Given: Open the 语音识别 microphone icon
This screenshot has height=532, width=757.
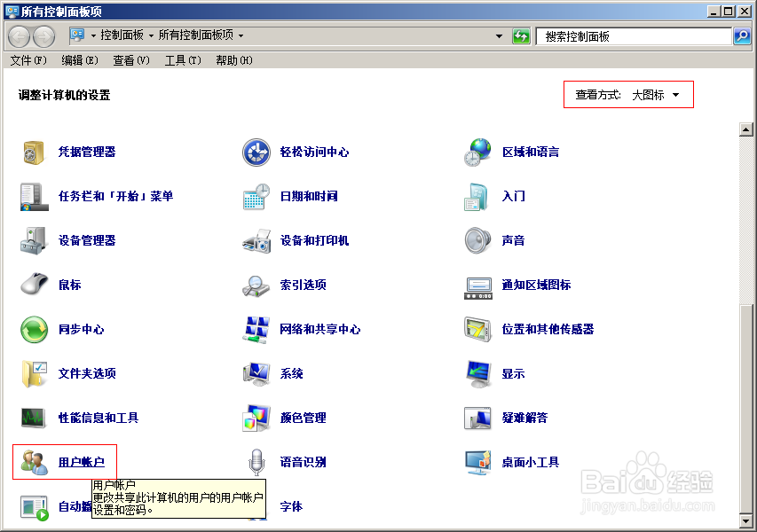Looking at the screenshot, I should pos(256,462).
